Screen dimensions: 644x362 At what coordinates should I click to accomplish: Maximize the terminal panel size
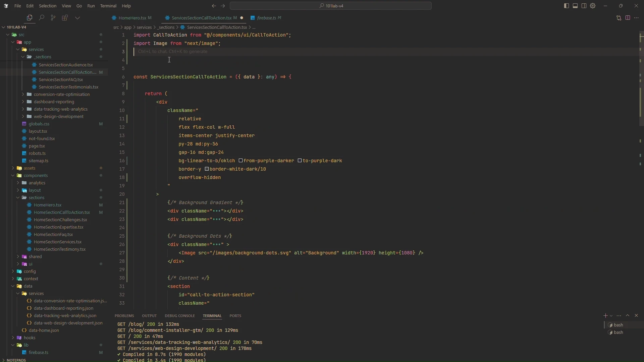click(x=628, y=316)
